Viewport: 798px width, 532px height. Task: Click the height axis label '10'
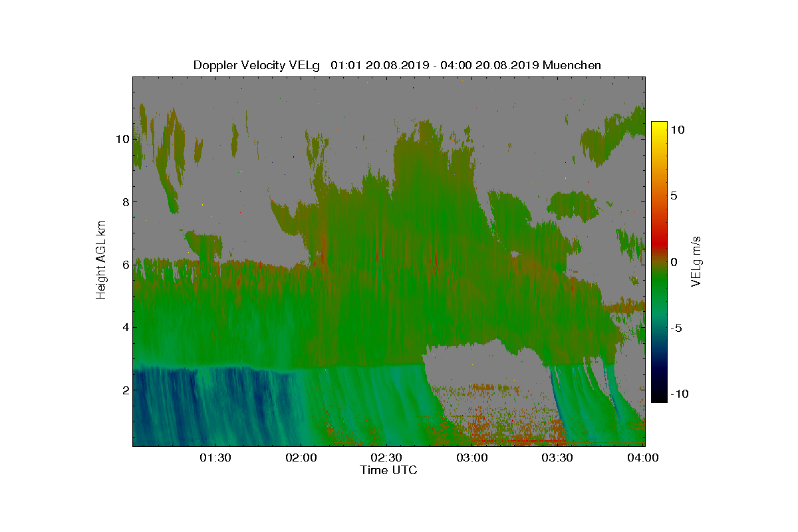pyautogui.click(x=122, y=139)
